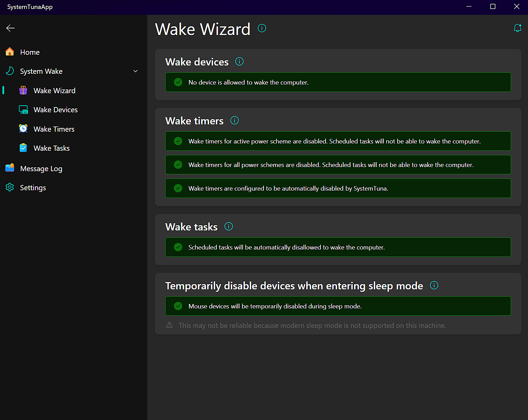Viewport: 528px width, 420px height.
Task: Click the Scheduled tasks automatically disallowed status
Action: 338,247
